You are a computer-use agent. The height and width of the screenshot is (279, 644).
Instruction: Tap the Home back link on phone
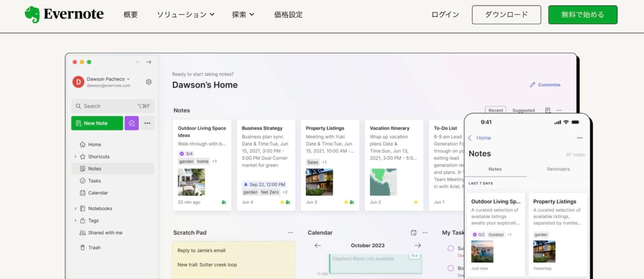(x=479, y=138)
